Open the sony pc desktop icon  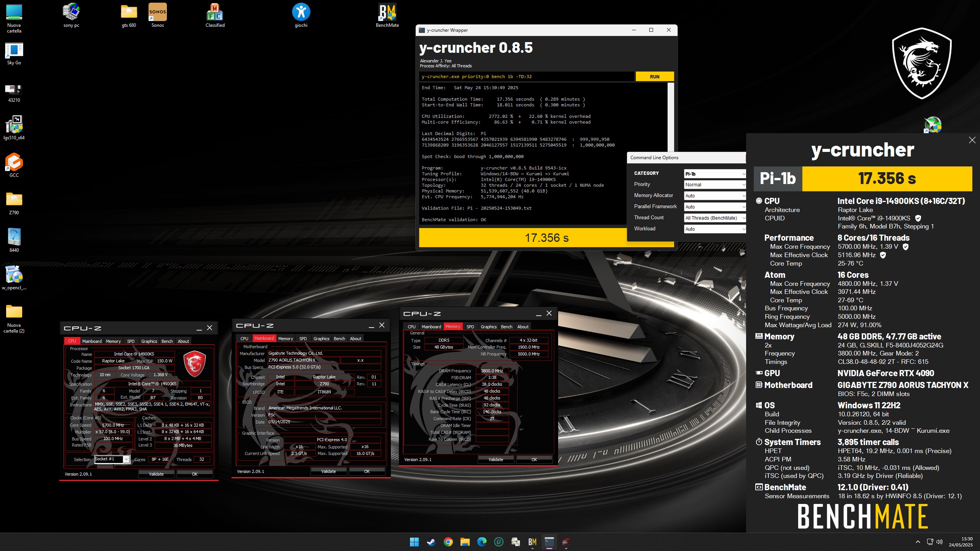pyautogui.click(x=71, y=16)
